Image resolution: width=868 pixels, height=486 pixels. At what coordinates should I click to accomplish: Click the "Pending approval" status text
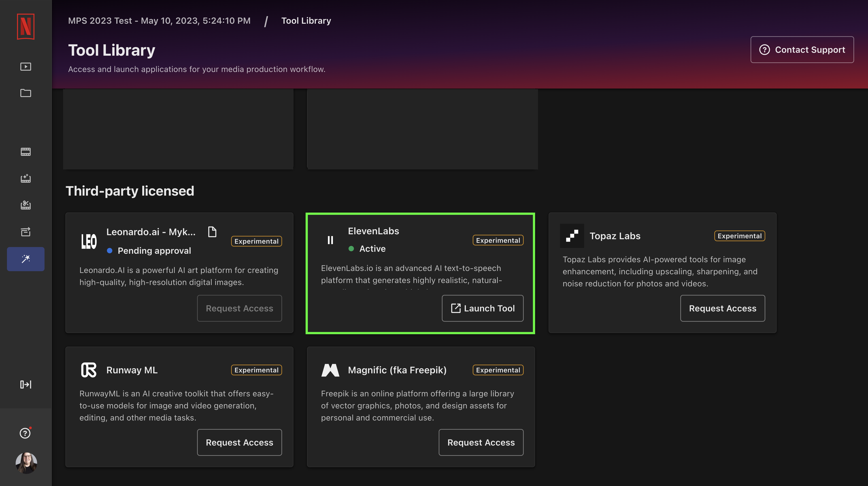tap(154, 251)
